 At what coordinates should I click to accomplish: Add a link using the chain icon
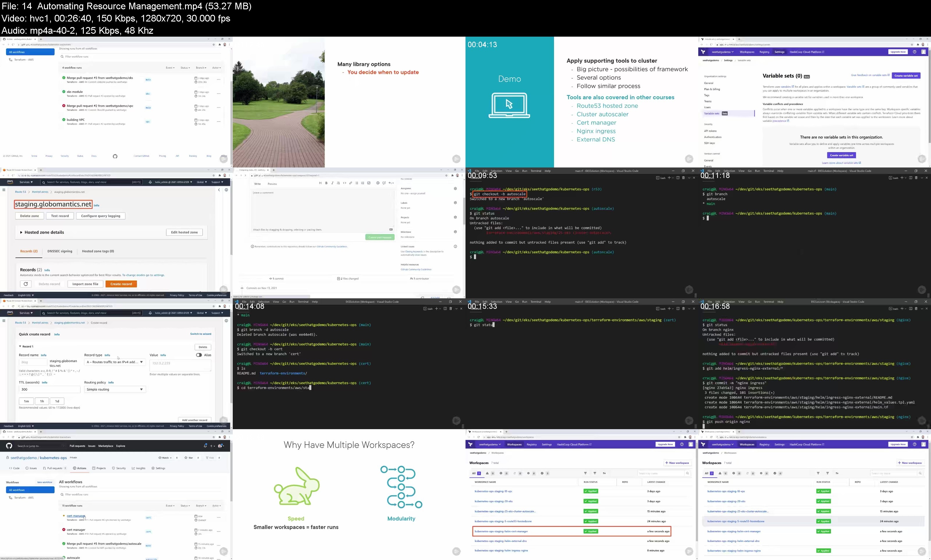point(350,183)
